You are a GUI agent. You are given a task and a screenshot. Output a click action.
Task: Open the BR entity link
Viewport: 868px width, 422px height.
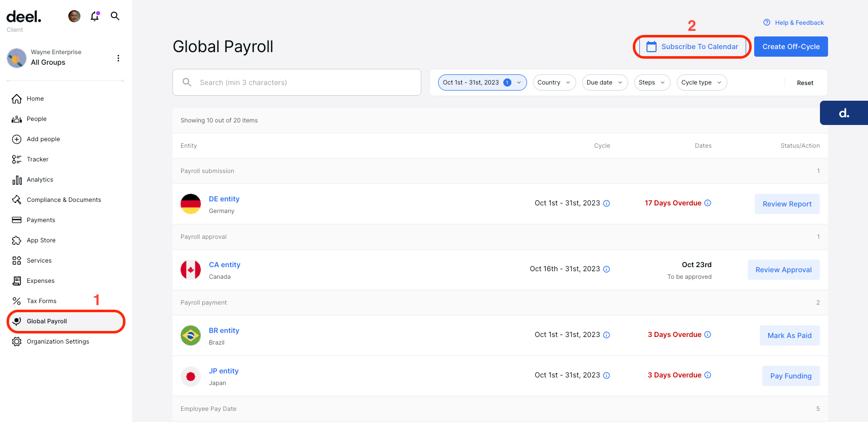(x=224, y=330)
